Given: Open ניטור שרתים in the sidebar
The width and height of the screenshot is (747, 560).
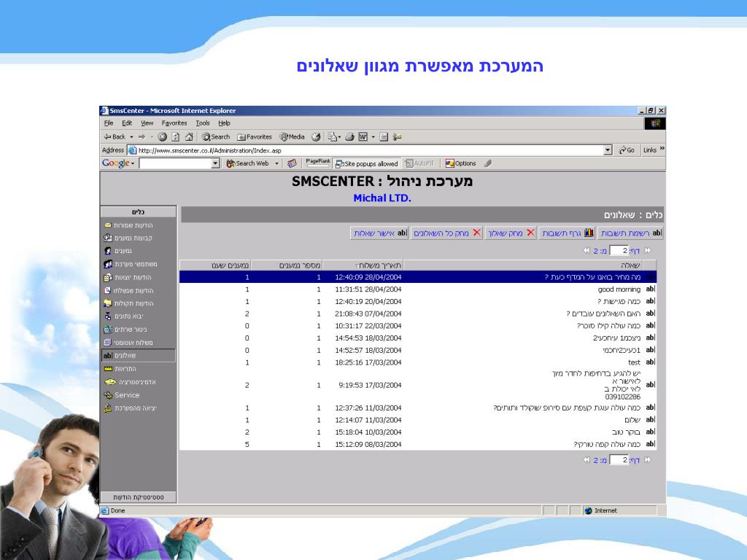Looking at the screenshot, I should tap(125, 330).
